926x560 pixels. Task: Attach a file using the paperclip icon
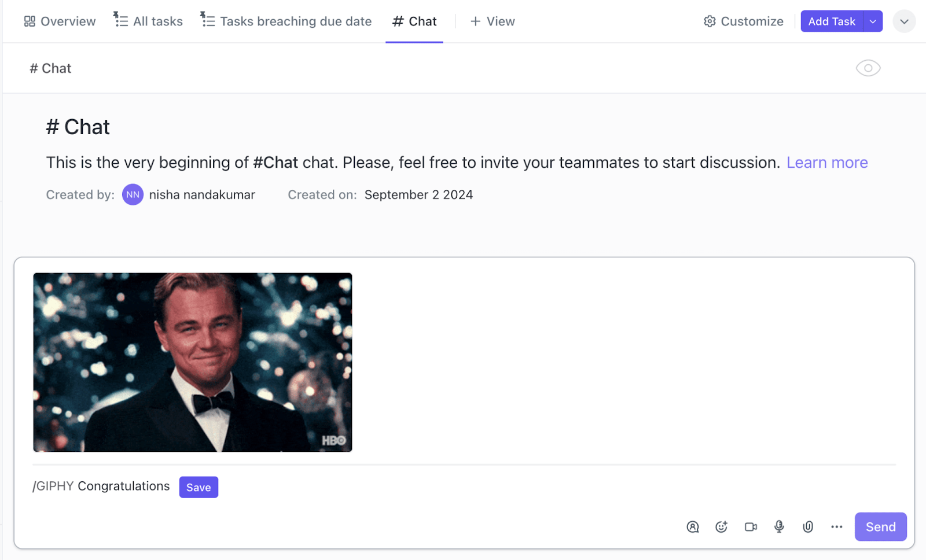click(x=808, y=526)
